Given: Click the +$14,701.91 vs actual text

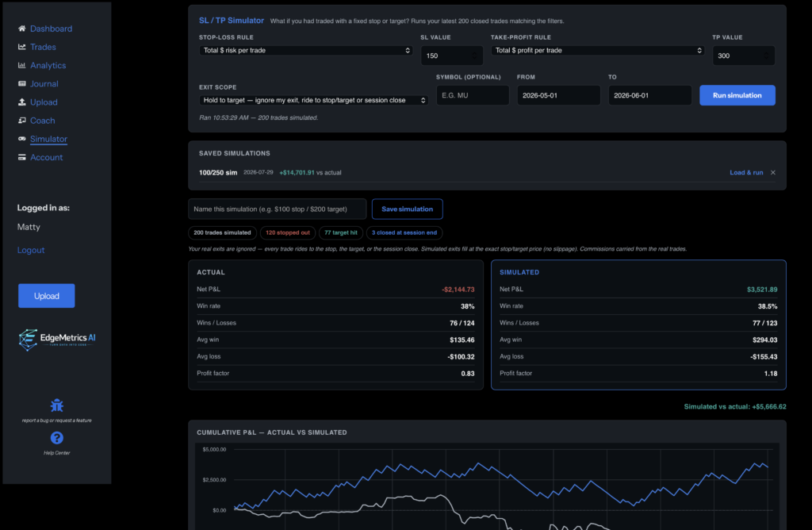Looking at the screenshot, I should point(310,172).
